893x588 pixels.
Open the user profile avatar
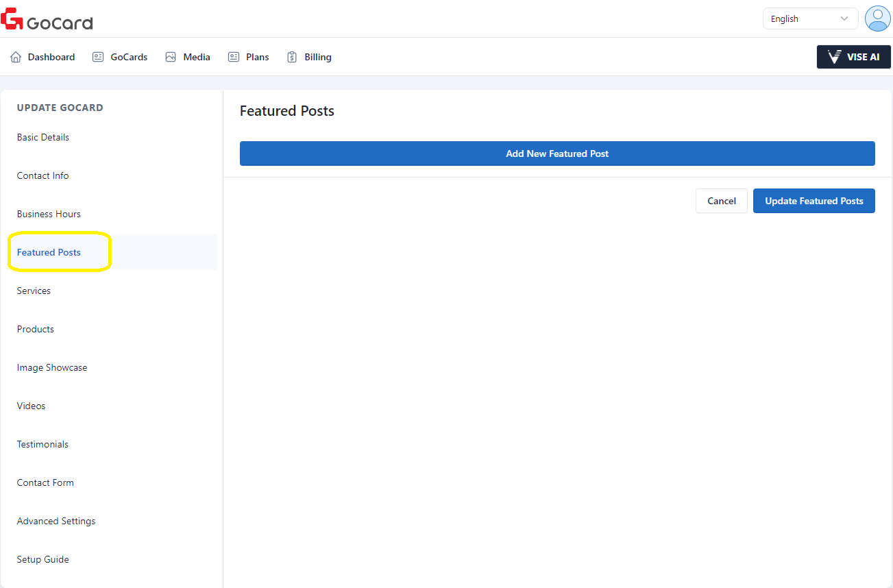877,19
